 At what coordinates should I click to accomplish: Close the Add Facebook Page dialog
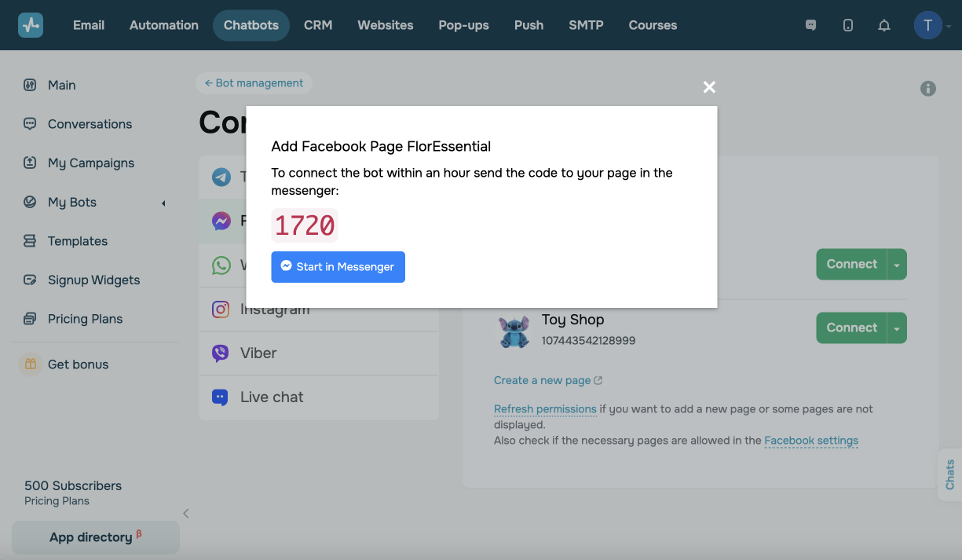(709, 87)
